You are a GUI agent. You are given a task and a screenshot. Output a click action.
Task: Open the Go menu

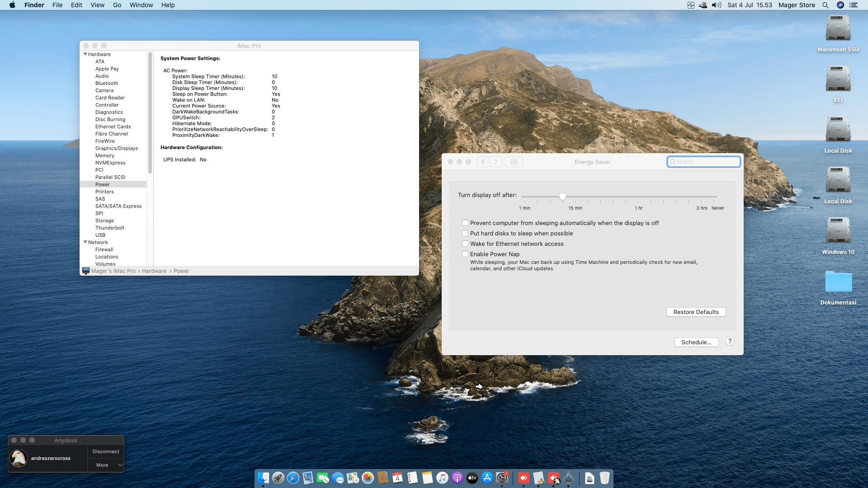tap(117, 5)
